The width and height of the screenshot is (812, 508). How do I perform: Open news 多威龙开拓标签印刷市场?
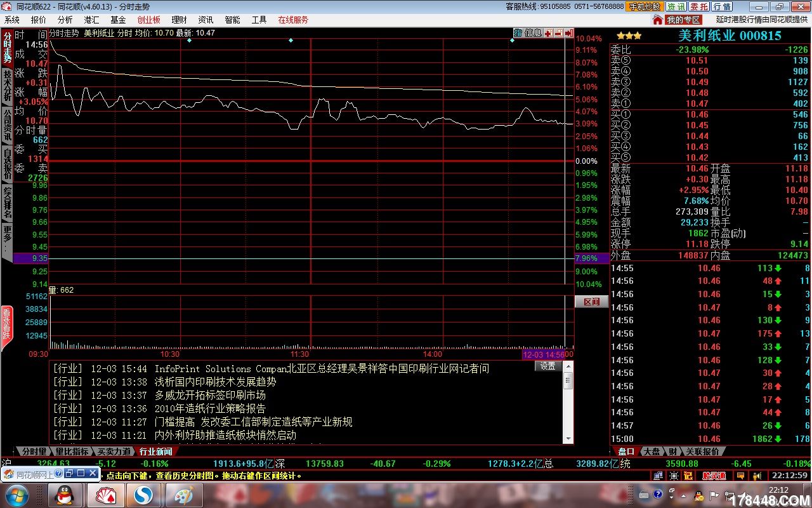(x=210, y=395)
